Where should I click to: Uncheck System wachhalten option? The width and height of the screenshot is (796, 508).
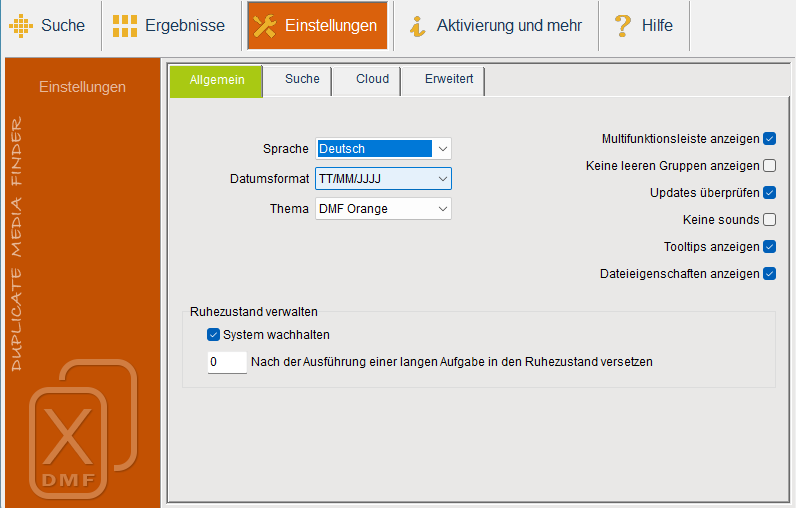213,335
